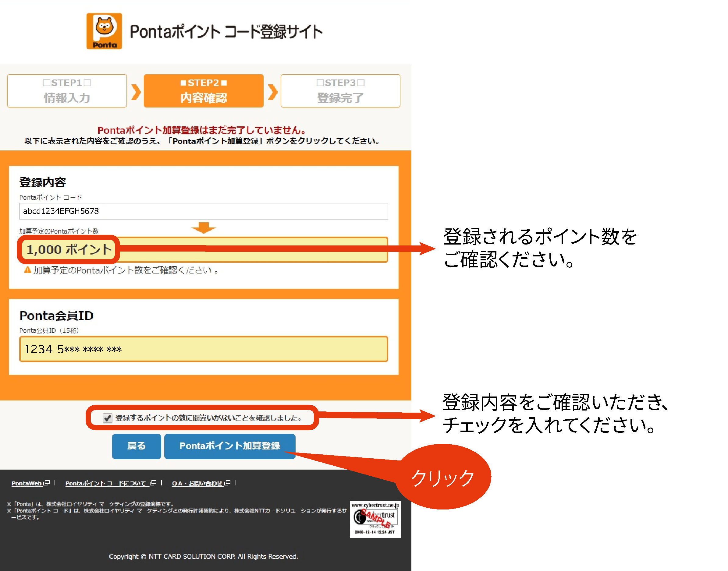Select the STEP2 内容確認 step
The height and width of the screenshot is (571, 728).
click(204, 91)
